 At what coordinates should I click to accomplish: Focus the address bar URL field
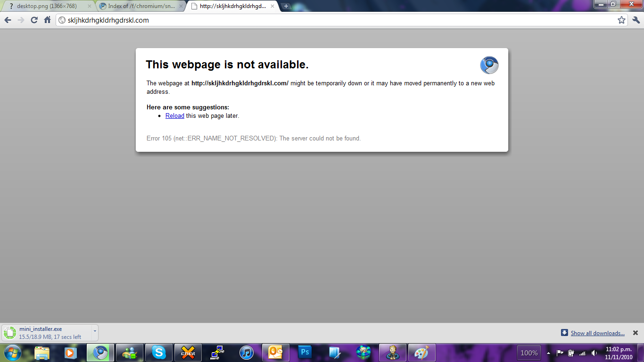click(330, 20)
